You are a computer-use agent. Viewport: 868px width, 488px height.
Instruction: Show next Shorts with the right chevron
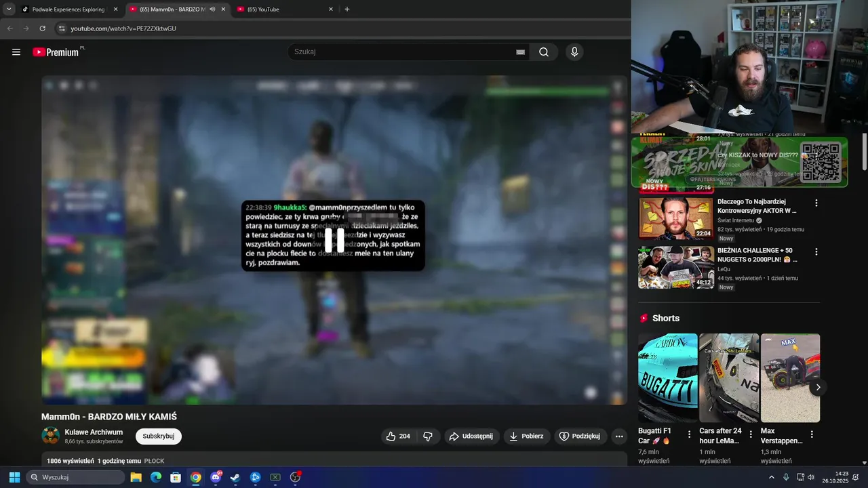818,387
